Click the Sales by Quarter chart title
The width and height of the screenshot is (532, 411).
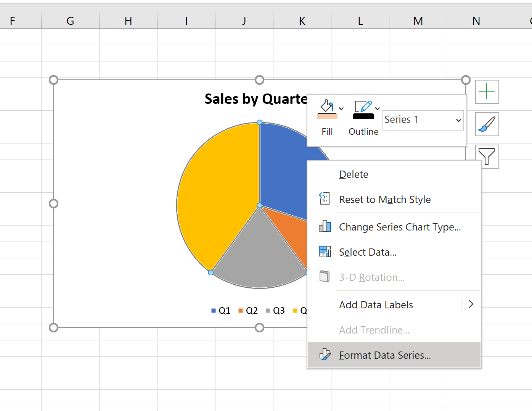pos(256,99)
